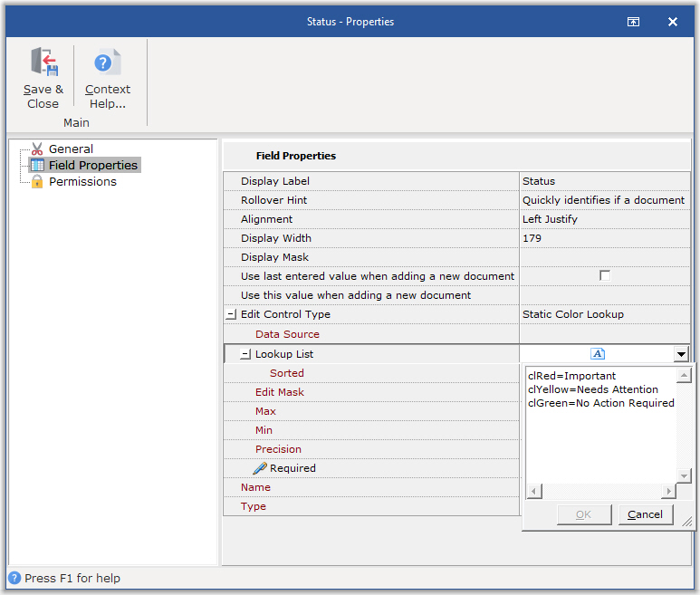Click the Permissions padlock icon
The image size is (700, 595).
coord(37,181)
